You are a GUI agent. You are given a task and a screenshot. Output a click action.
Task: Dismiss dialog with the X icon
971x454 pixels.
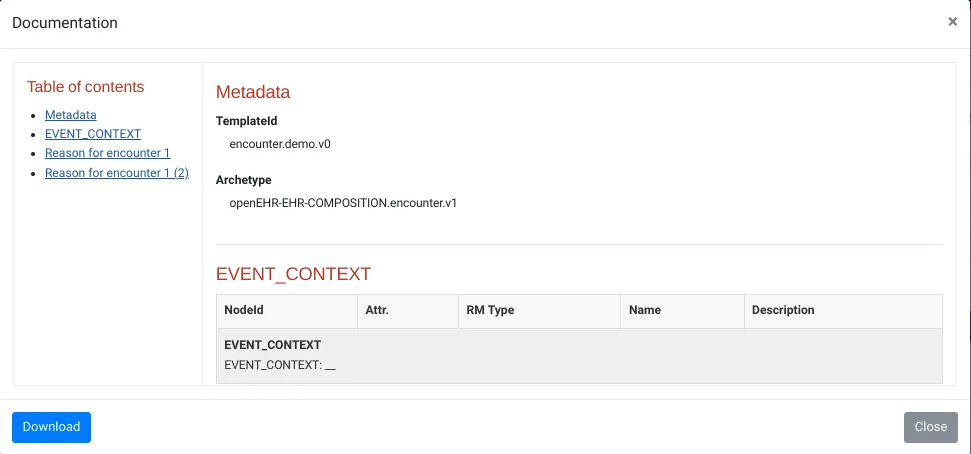coord(952,22)
